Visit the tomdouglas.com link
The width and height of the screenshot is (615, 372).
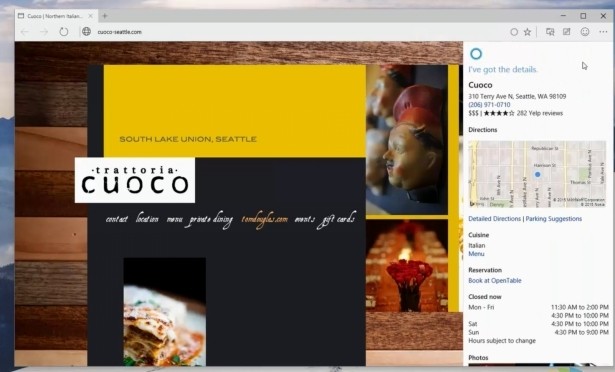(x=265, y=220)
